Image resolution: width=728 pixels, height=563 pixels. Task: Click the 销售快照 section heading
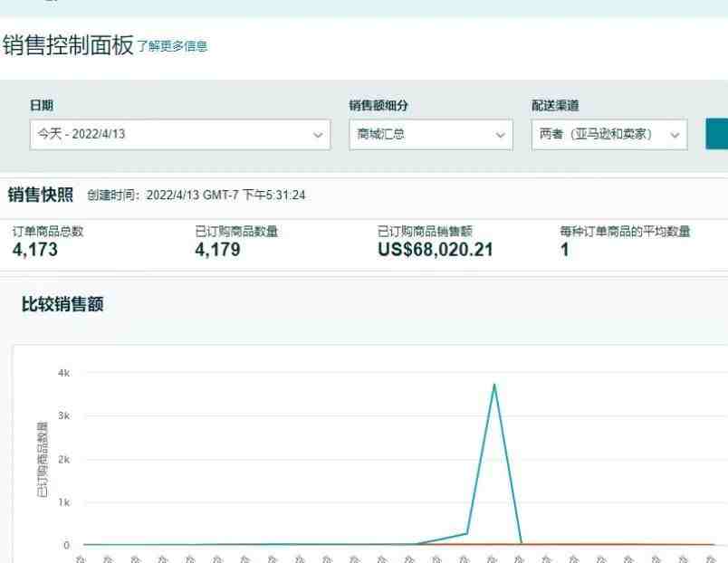(41, 195)
